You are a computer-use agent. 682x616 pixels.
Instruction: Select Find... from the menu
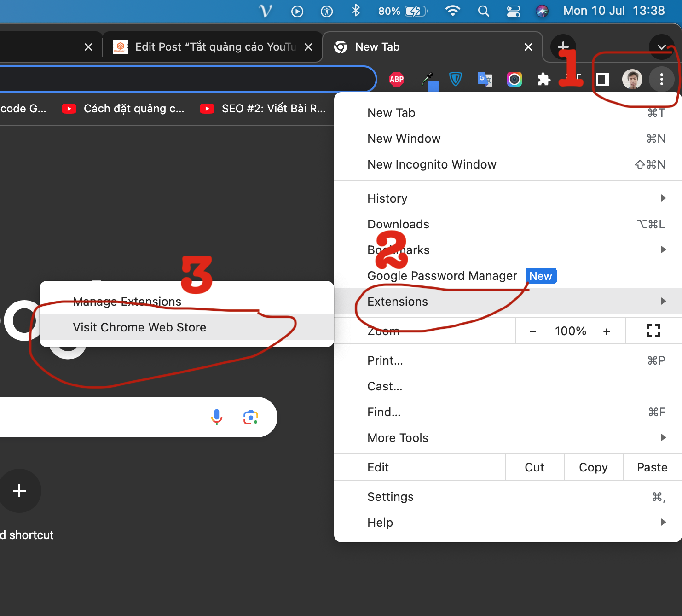click(508, 412)
